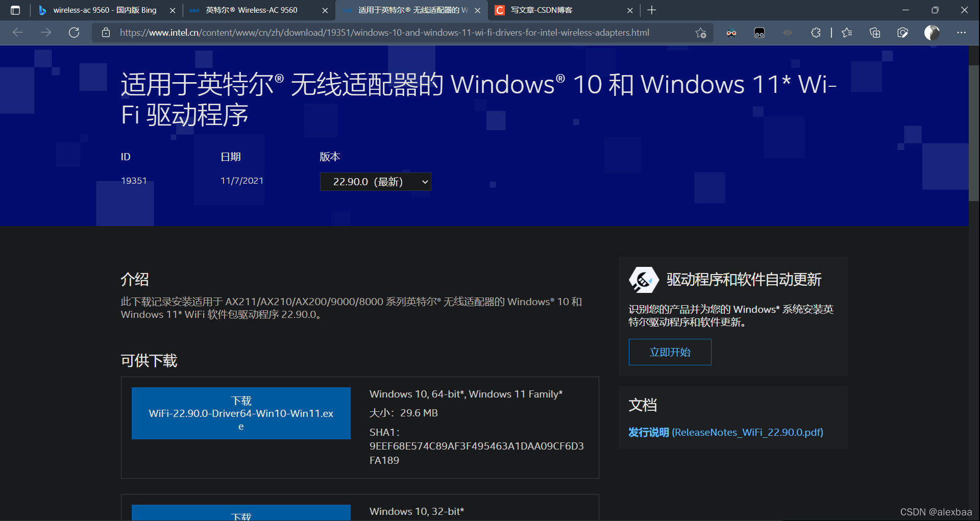Close the 写文章-CSDN博客 tab
980x521 pixels.
click(630, 10)
